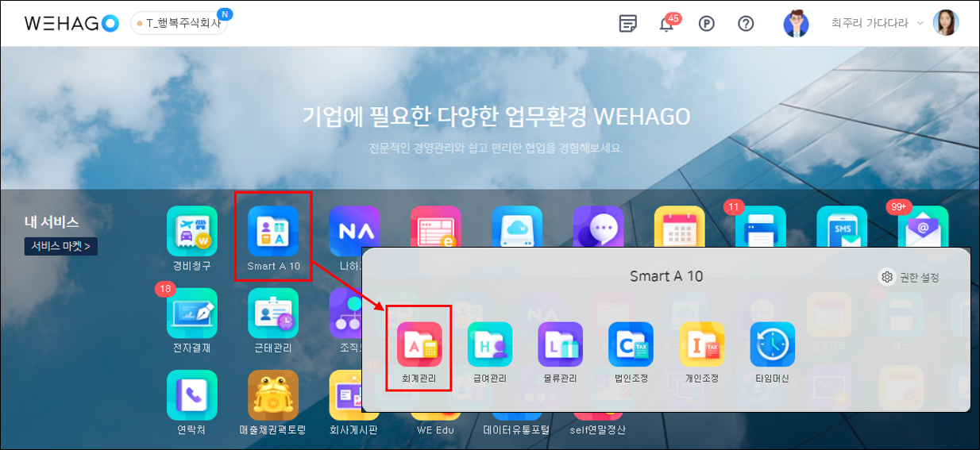
Task: Open the 법인조정 corporate tax icon
Action: tap(631, 344)
